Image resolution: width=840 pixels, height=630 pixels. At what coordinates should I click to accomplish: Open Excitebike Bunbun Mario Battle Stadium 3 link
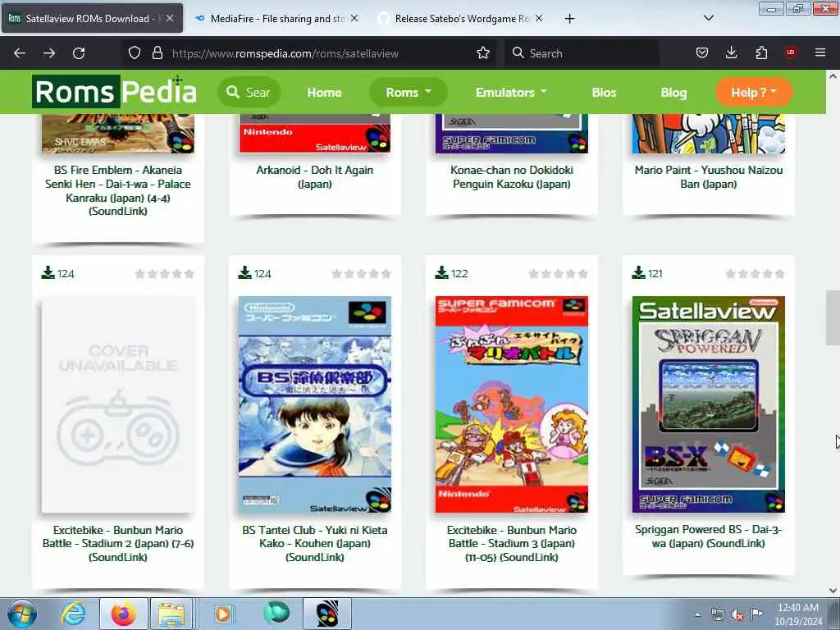tap(512, 543)
